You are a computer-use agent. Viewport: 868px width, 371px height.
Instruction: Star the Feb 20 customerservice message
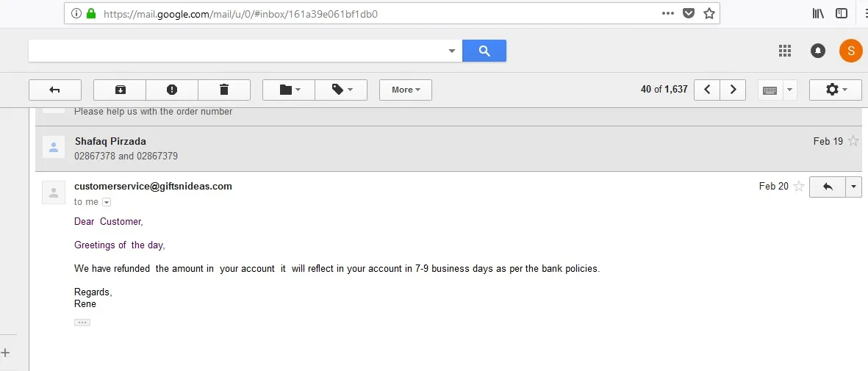click(x=799, y=187)
